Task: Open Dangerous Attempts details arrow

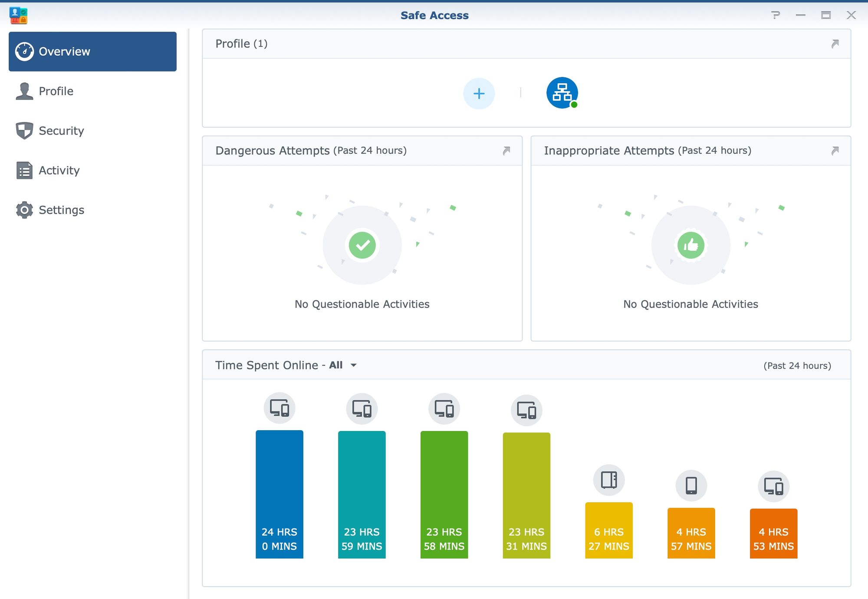Action: click(x=506, y=151)
